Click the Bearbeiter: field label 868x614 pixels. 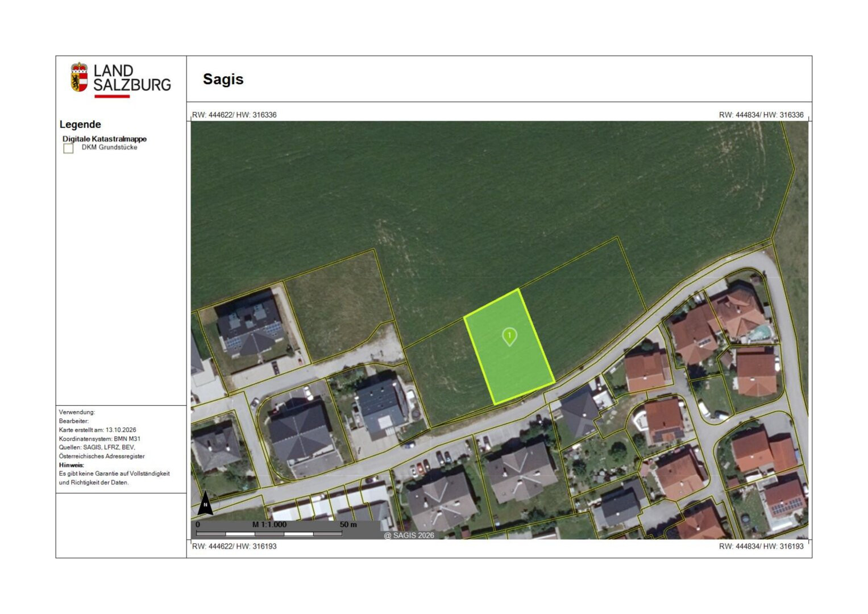tap(74, 421)
